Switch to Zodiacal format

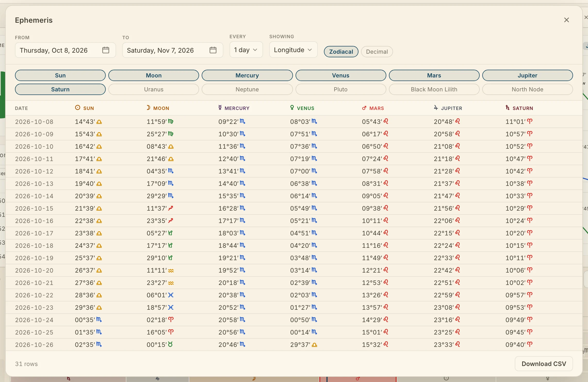(x=341, y=52)
